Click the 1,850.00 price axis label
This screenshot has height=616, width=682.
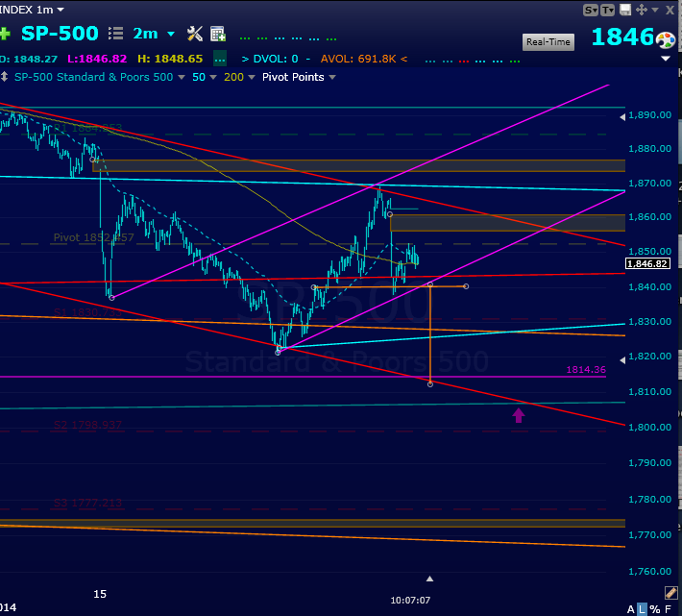(x=649, y=251)
